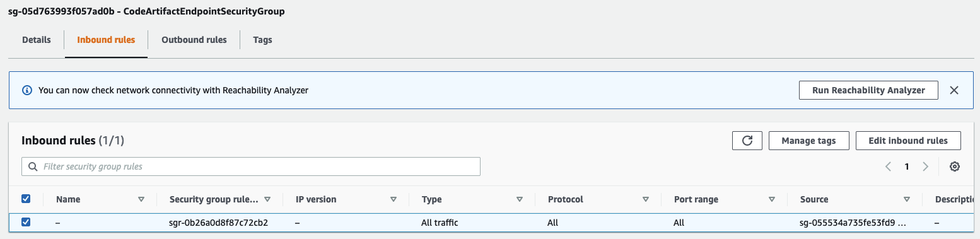980x239 pixels.
Task: Click the info icon in the banner
Action: pos(27,90)
